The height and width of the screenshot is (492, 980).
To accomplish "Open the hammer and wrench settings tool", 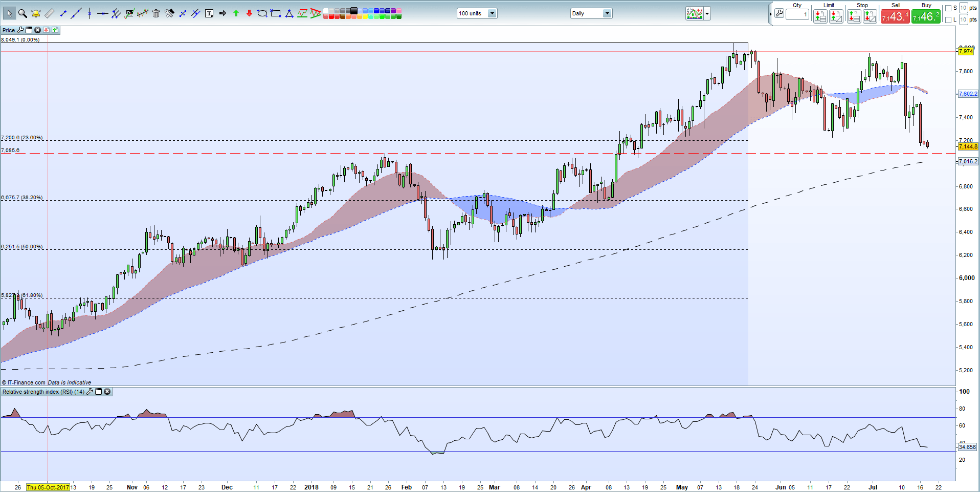I will click(x=169, y=13).
